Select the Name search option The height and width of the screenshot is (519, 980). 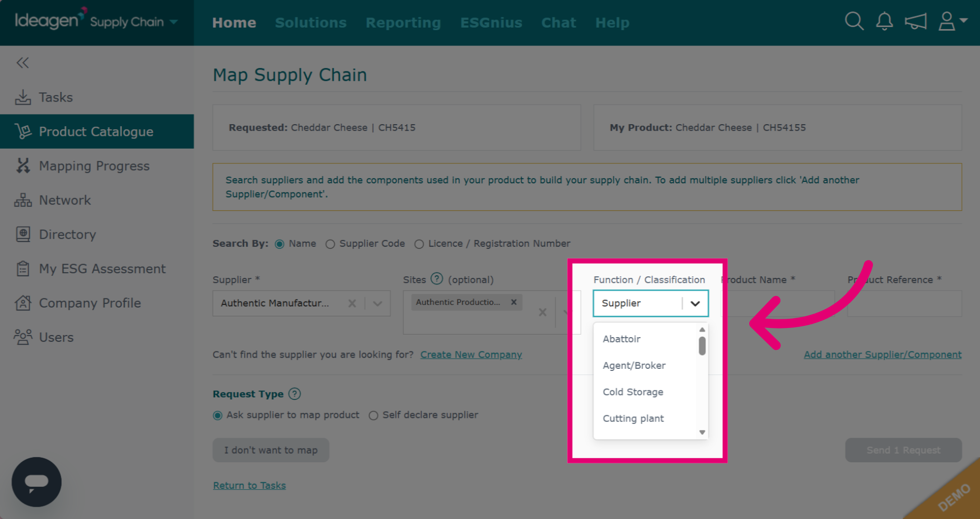coord(280,244)
